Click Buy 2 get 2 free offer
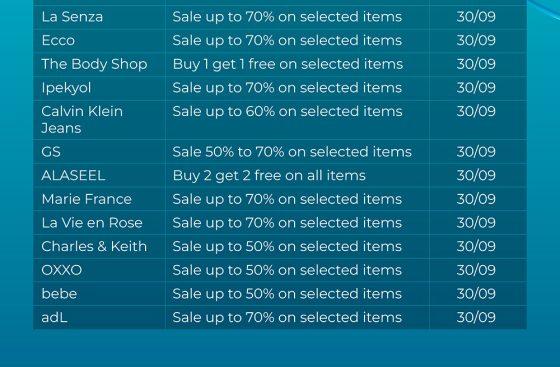Screen dimensions: 560x367 coord(269,176)
